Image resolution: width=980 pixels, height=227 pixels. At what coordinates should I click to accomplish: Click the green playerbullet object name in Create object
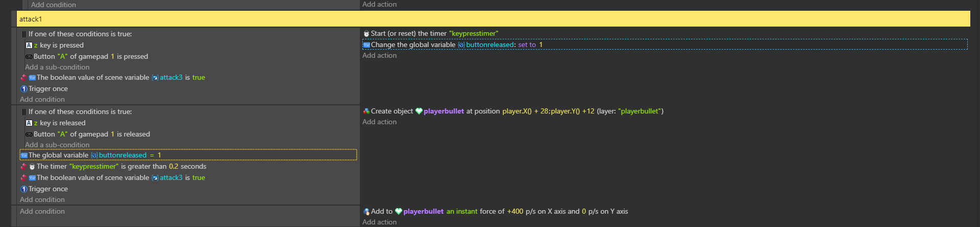coord(444,111)
